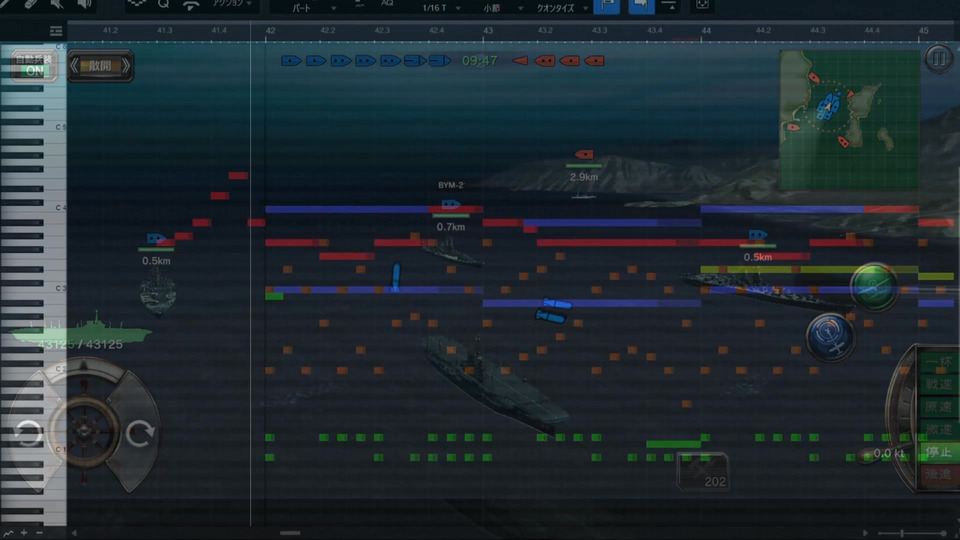Turn rudder left with counterclockwise arrow
Viewport: 960px width, 540px height.
pyautogui.click(x=28, y=432)
